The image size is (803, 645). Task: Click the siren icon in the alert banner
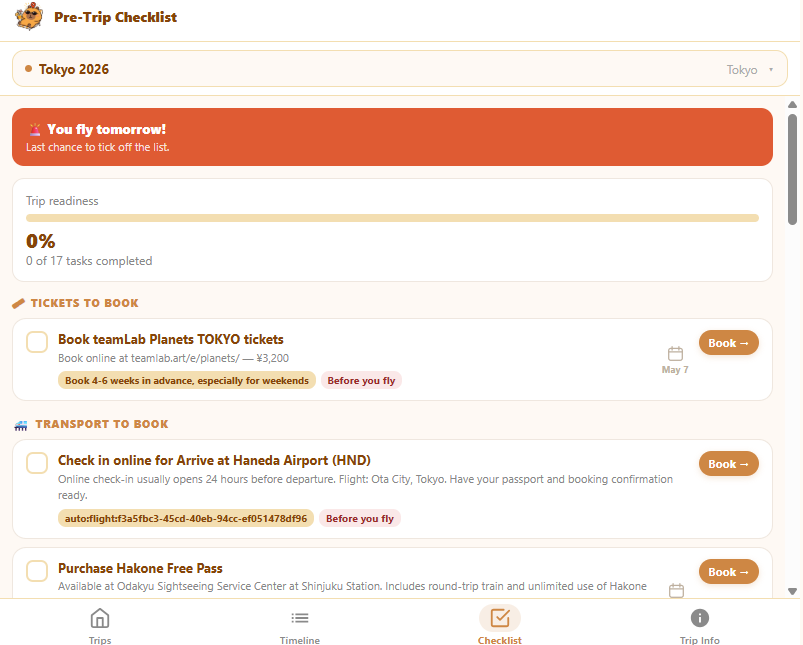pos(34,129)
